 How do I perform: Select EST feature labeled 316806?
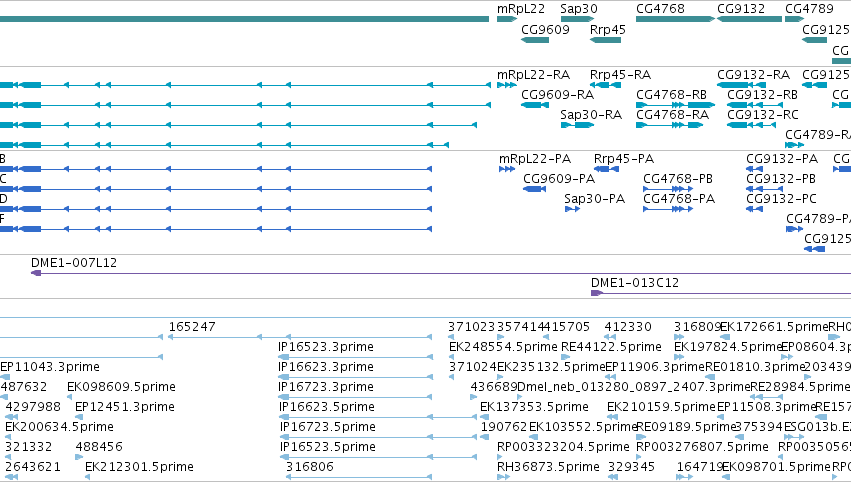[x=310, y=467]
